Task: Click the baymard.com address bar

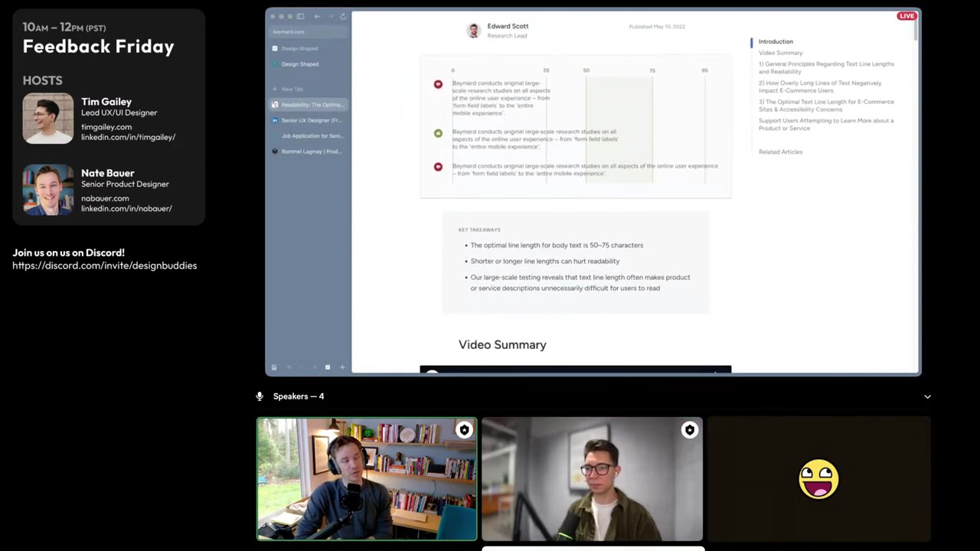Action: point(309,31)
